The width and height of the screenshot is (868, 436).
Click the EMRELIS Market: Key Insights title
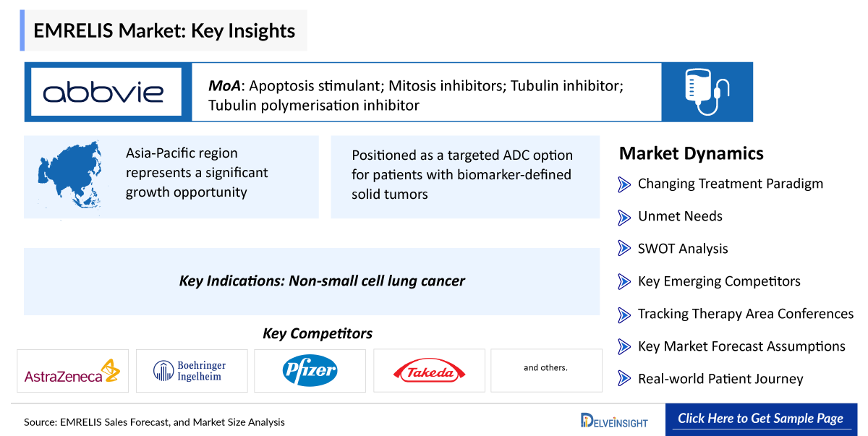coord(164,31)
